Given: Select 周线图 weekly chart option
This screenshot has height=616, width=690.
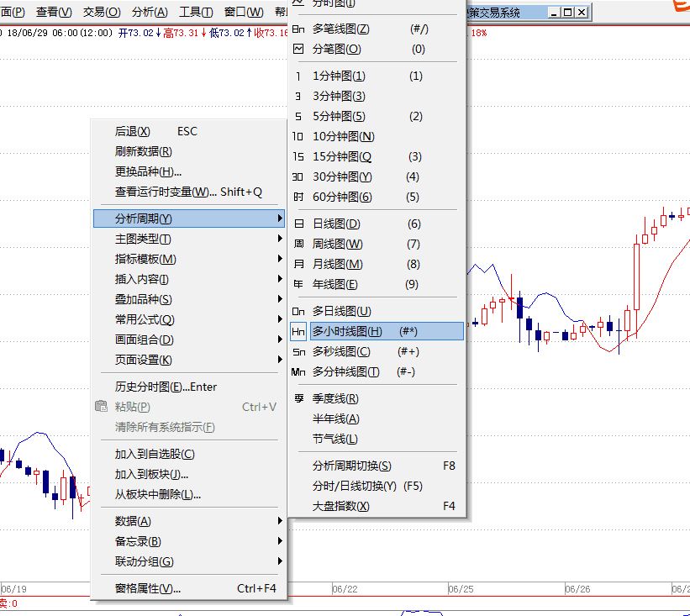Looking at the screenshot, I should pos(337,245).
